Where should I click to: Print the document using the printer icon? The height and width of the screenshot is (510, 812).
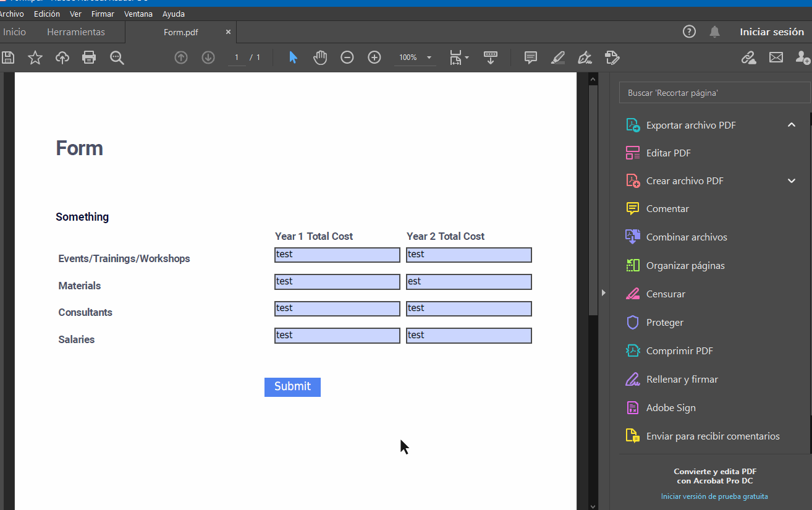point(89,57)
